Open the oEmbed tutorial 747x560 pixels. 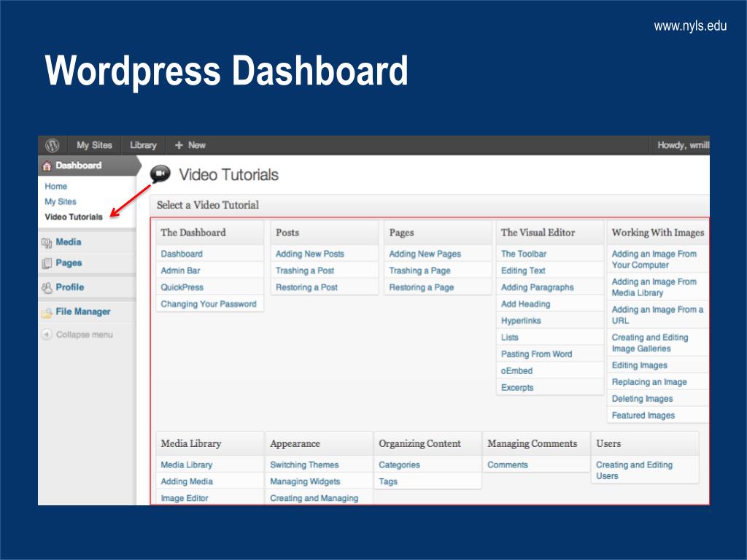pyautogui.click(x=516, y=370)
